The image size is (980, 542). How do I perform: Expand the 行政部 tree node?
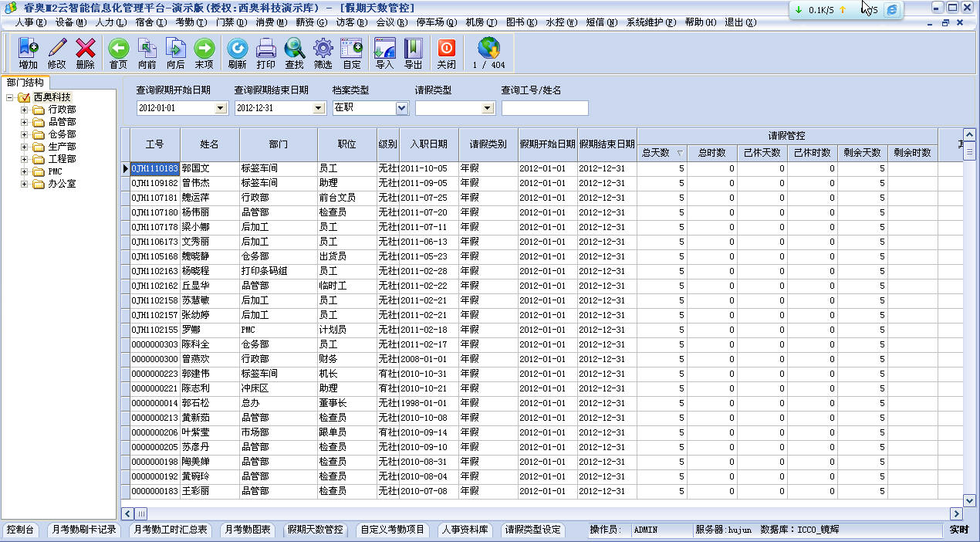[x=24, y=110]
